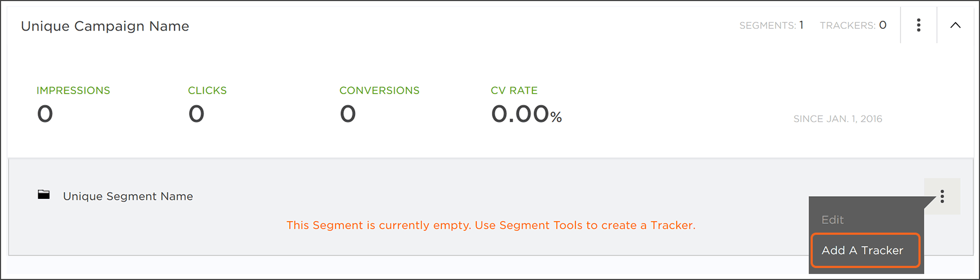Select the Unique Segment Name row label
980x280 pixels.
[x=128, y=196]
